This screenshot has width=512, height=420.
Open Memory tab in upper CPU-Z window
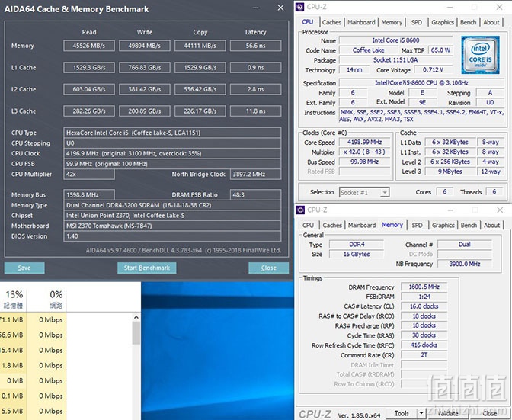(392, 22)
